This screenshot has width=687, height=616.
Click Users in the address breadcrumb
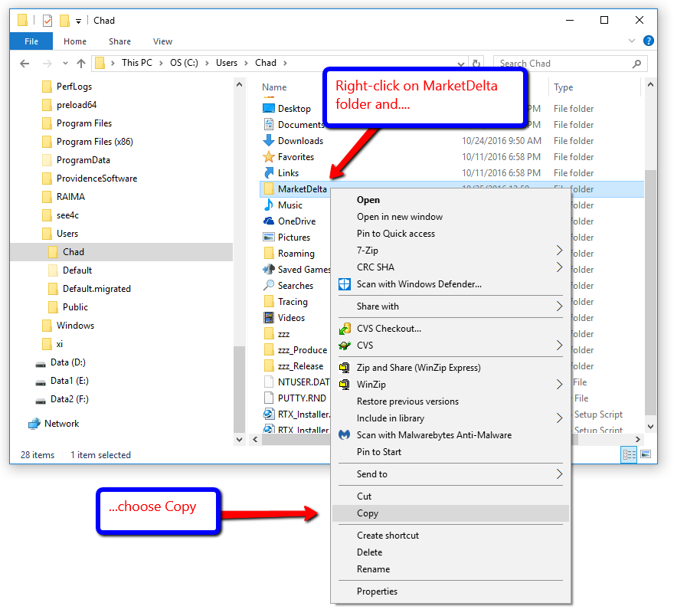pos(227,63)
